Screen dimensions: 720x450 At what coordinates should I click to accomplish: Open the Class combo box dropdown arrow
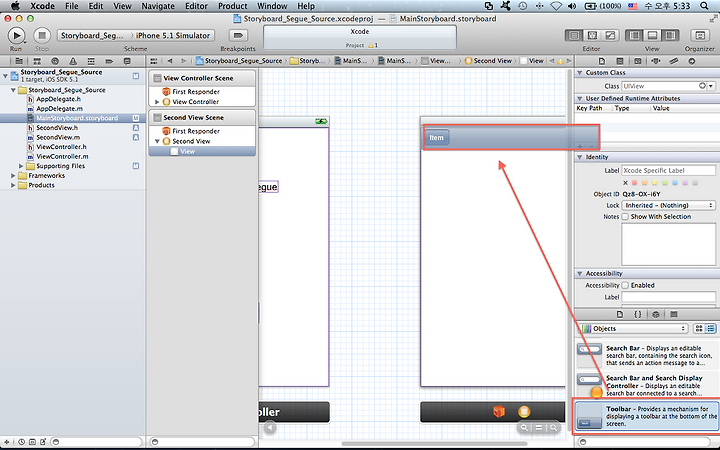(x=711, y=86)
